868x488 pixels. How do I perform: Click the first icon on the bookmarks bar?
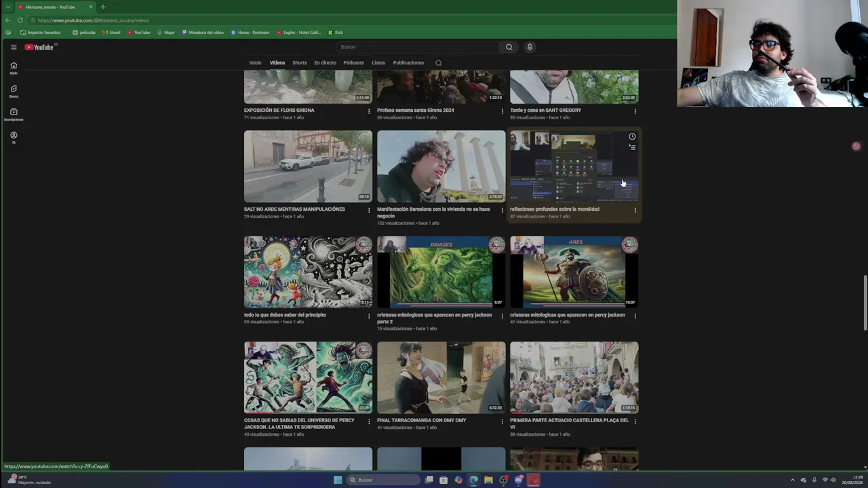tap(8, 33)
